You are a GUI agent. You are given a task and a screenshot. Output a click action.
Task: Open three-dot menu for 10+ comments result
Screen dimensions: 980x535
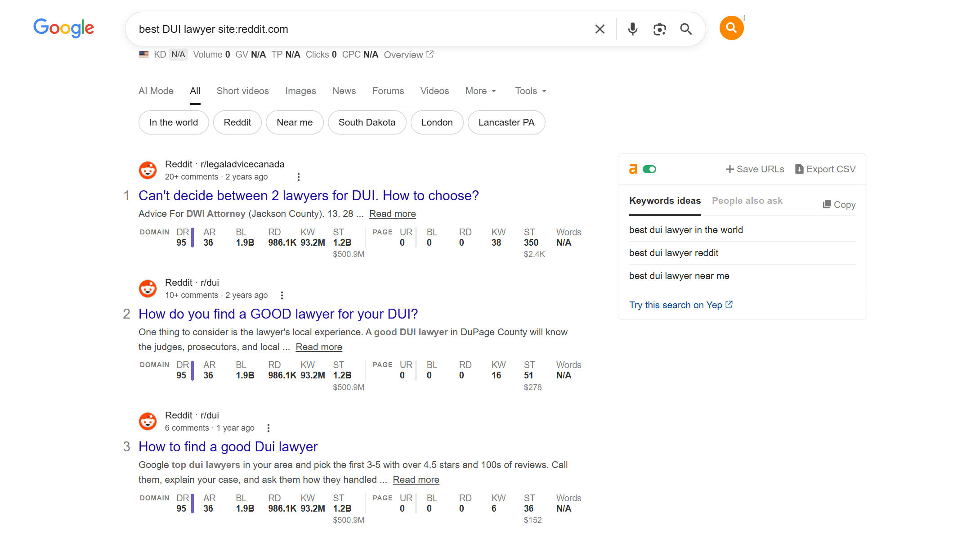[282, 295]
